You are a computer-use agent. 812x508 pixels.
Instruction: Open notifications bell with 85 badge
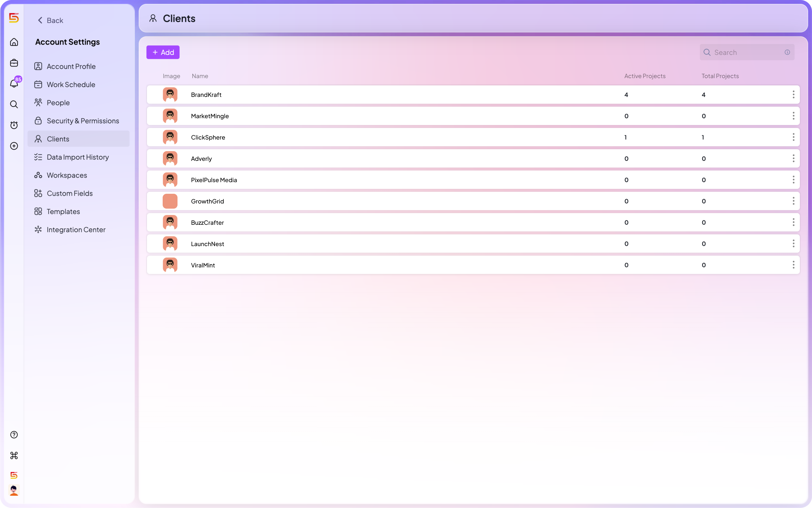14,83
